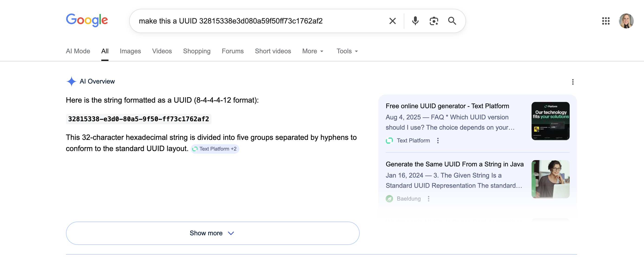Viewport: 644px width, 263px height.
Task: Open the Google apps grid icon
Action: click(x=606, y=21)
